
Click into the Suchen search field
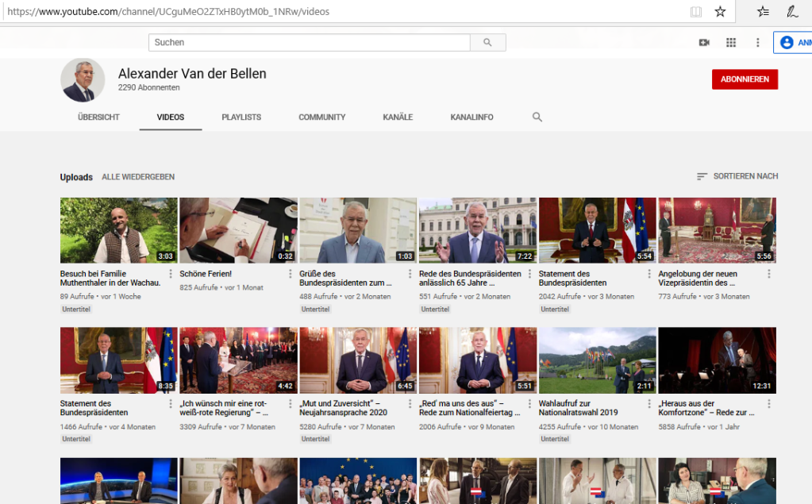(310, 42)
